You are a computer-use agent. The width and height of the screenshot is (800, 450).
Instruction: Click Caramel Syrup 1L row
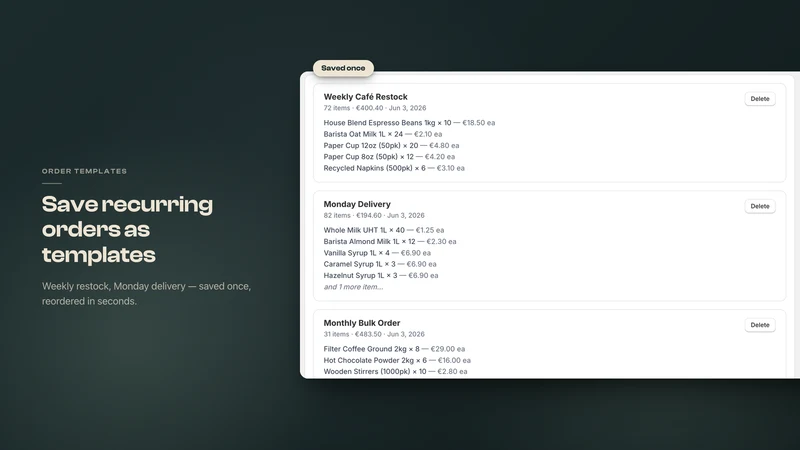[x=380, y=264]
